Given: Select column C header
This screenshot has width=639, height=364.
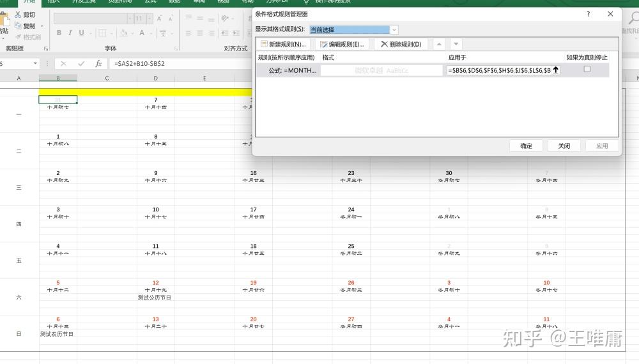Looking at the screenshot, I should click(107, 78).
